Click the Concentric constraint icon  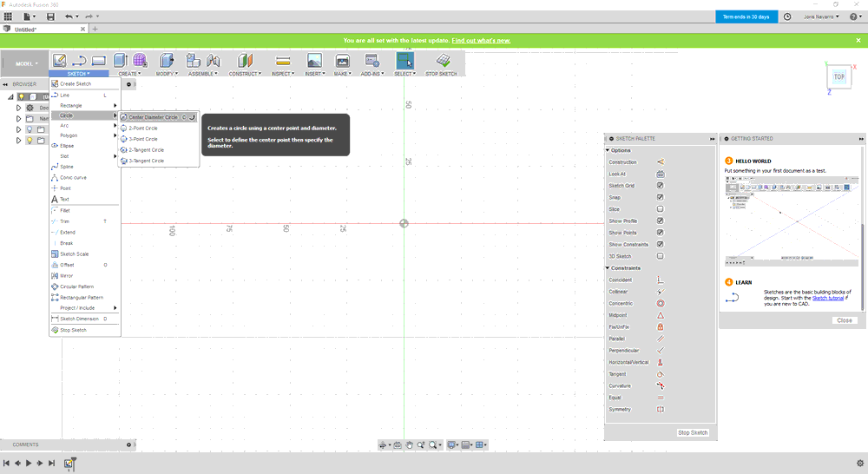(660, 304)
